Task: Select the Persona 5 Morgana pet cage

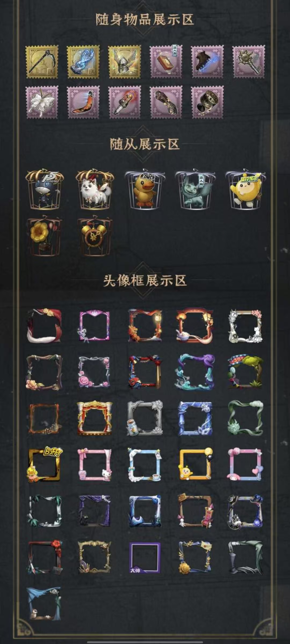Action: [x=44, y=189]
